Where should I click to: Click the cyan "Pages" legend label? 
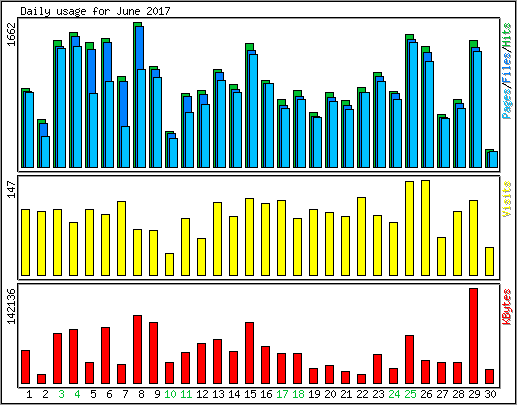point(507,104)
